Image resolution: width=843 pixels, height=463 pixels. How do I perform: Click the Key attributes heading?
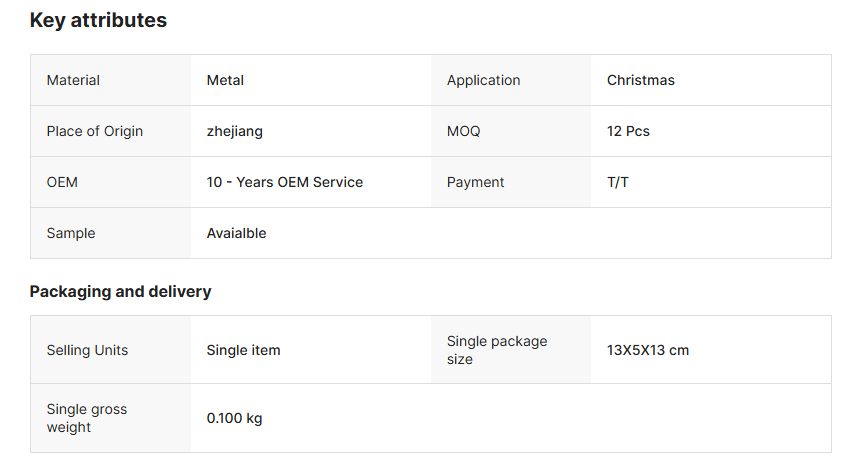click(x=98, y=20)
